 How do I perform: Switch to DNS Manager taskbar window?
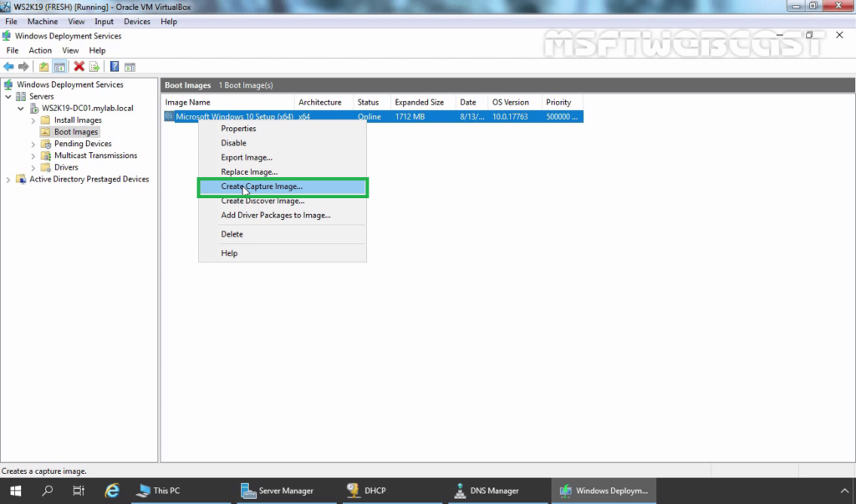tap(497, 491)
